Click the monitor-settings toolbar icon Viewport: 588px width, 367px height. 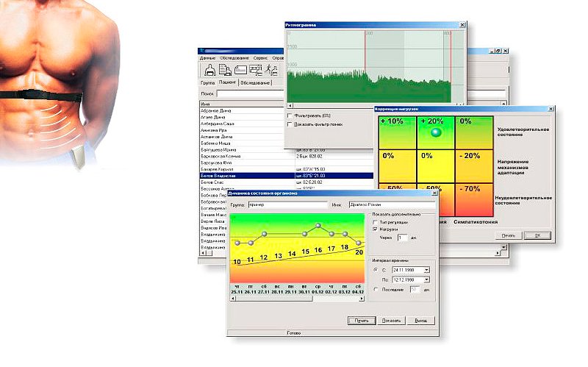click(255, 70)
